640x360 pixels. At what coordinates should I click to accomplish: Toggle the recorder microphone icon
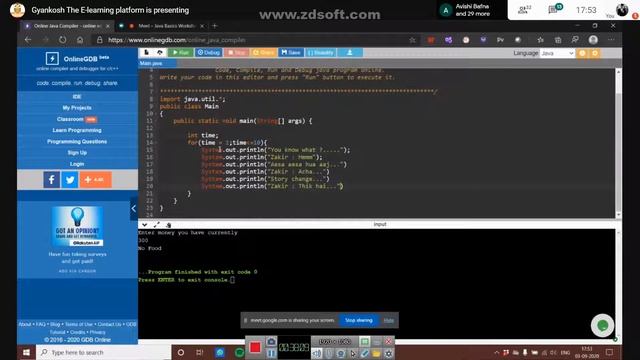click(329, 353)
